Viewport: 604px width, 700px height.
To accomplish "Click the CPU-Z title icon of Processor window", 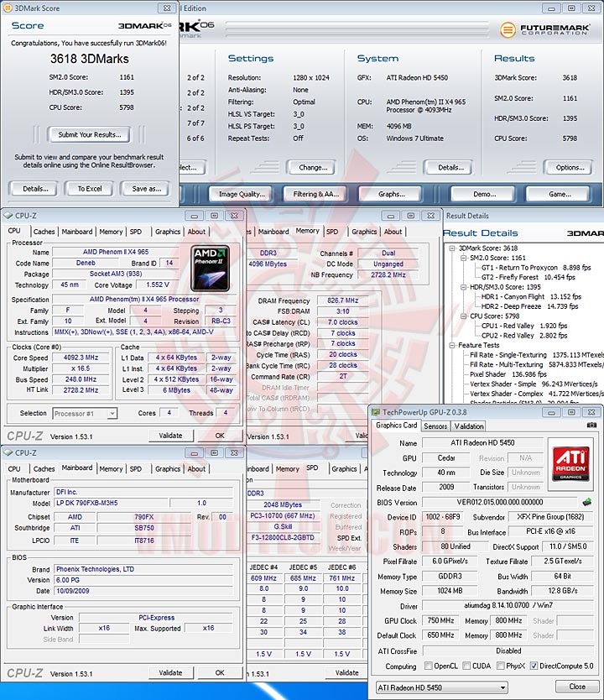I will (8, 216).
